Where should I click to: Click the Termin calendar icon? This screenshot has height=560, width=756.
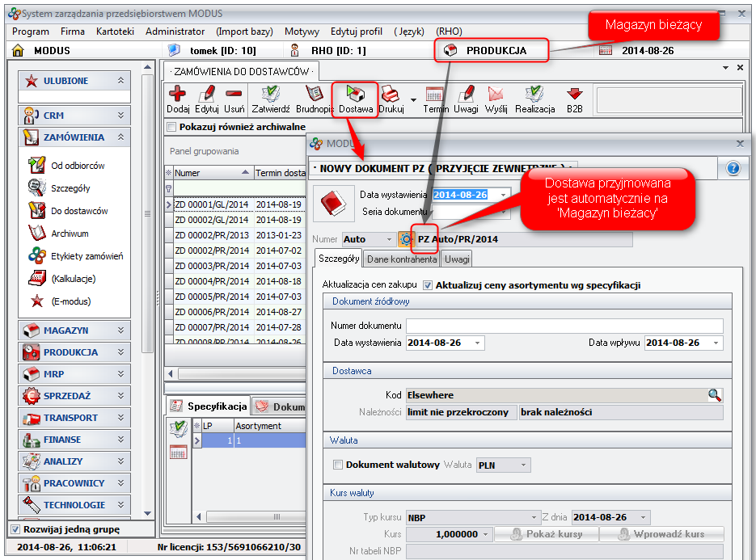(434, 94)
